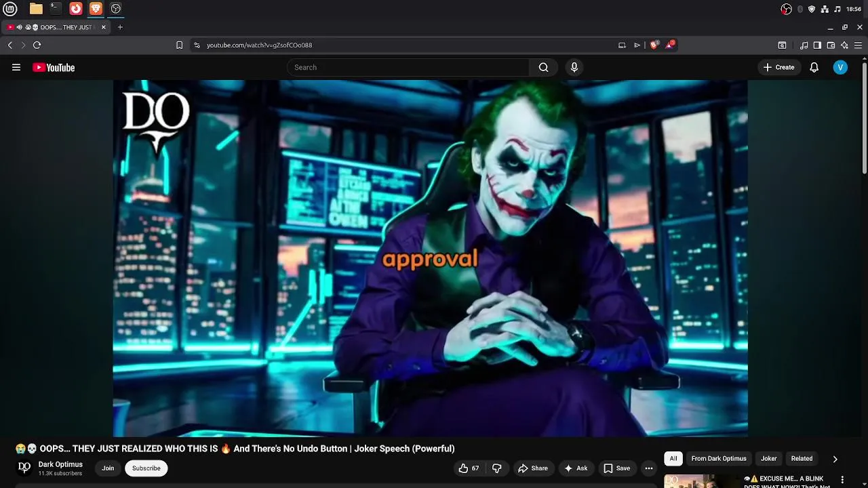Viewport: 868px width, 488px height.
Task: Open more actions menu under video
Action: 649,468
